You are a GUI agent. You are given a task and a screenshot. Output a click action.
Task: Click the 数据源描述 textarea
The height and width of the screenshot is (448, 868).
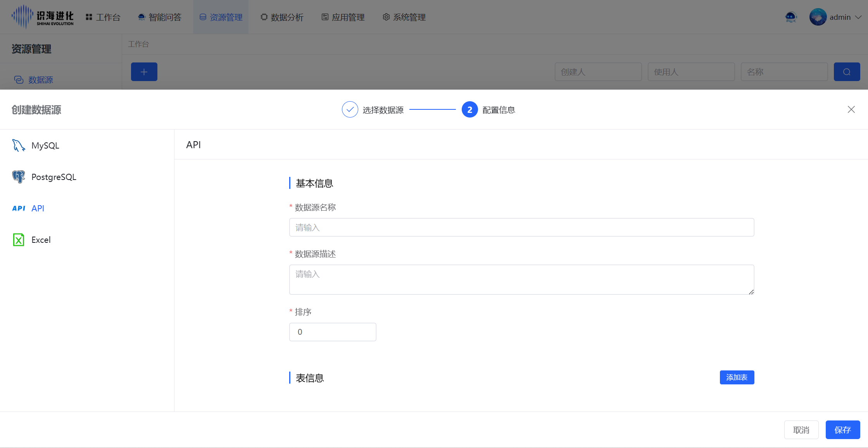(522, 280)
